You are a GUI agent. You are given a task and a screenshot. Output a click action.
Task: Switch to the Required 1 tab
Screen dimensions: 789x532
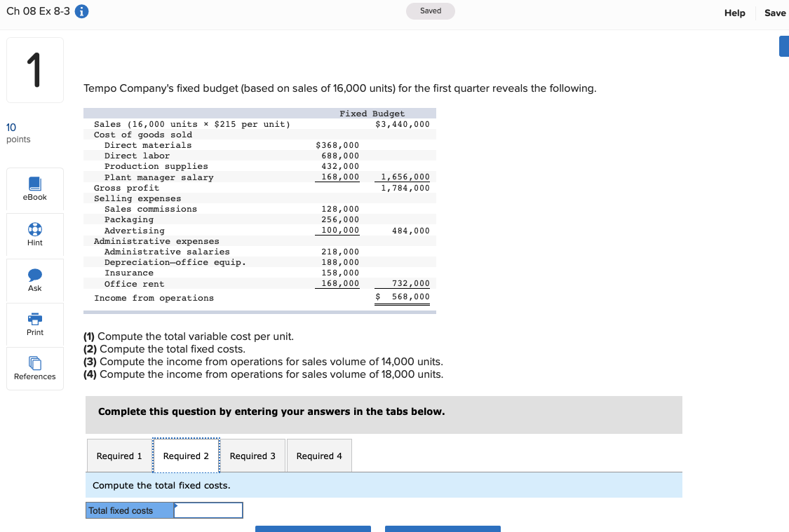click(x=119, y=456)
